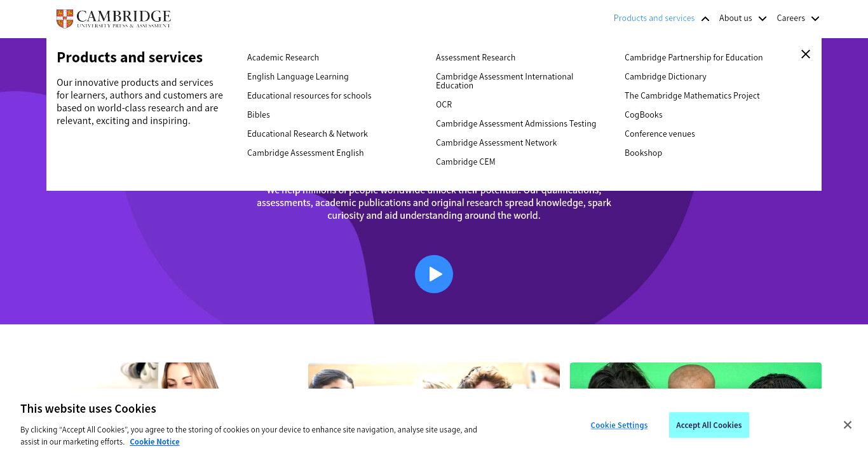868x463 pixels.
Task: Visit Cambridge Assessment Network
Action: pyautogui.click(x=496, y=142)
